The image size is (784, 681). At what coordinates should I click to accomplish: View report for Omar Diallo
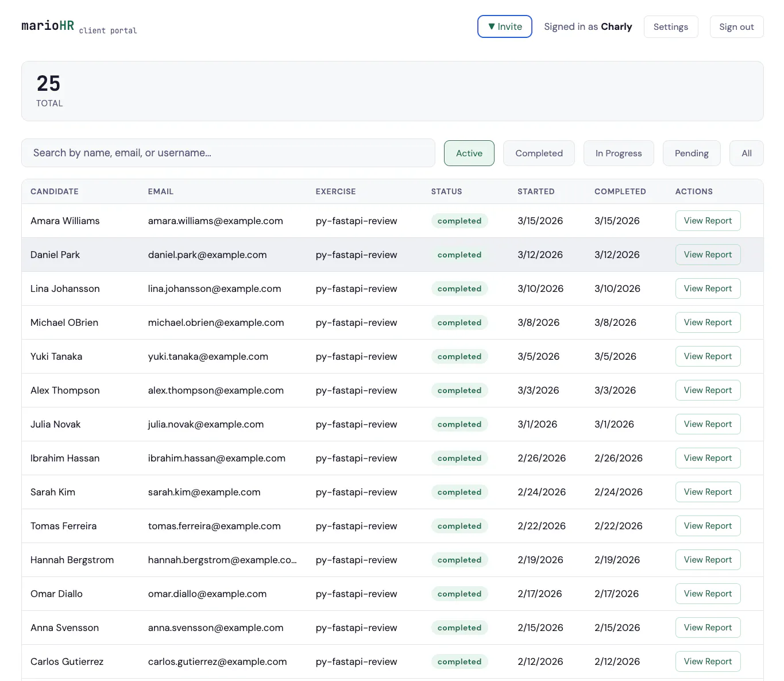click(708, 594)
